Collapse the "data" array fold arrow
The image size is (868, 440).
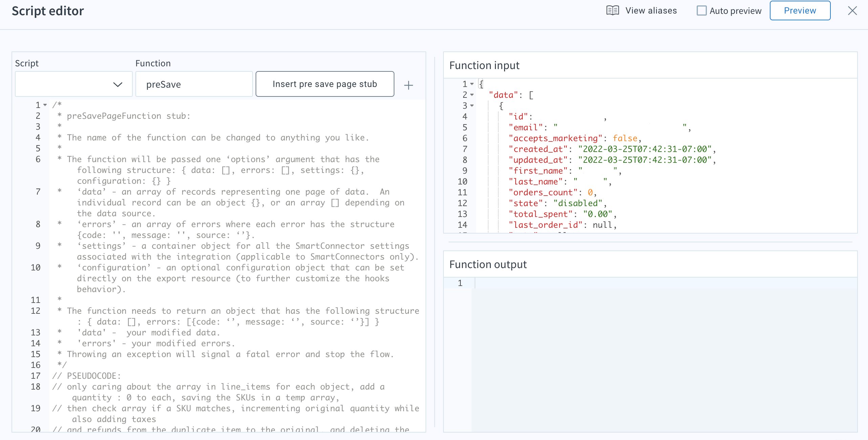472,95
